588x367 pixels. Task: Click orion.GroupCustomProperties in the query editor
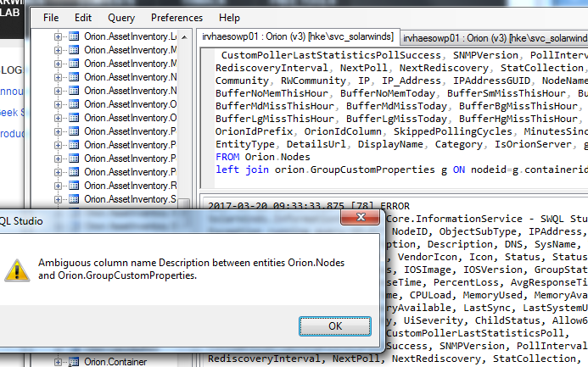(355, 170)
